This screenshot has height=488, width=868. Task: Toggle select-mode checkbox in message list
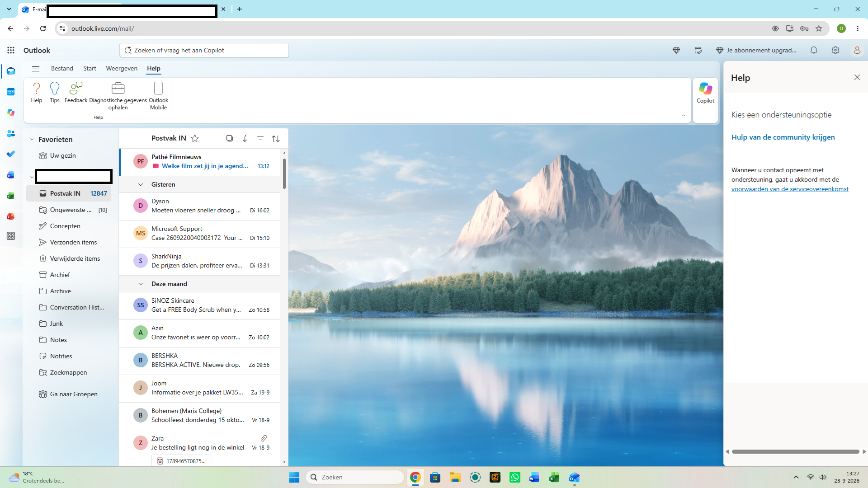230,138
